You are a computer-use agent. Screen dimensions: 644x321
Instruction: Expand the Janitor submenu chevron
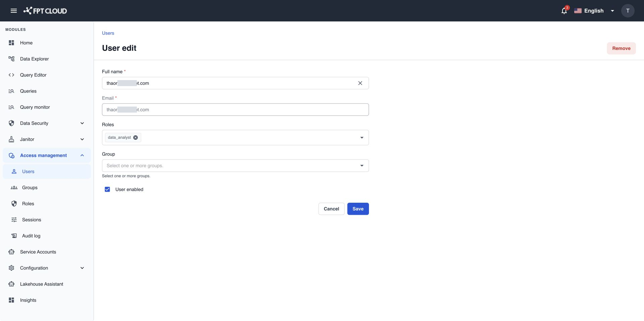click(82, 139)
